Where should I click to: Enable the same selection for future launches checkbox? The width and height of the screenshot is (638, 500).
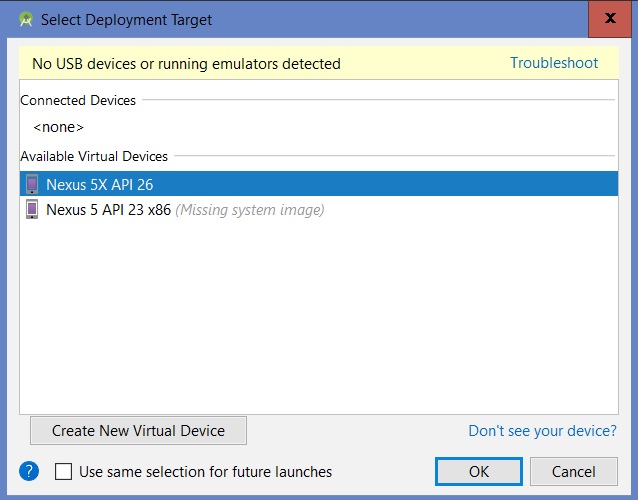[63, 472]
